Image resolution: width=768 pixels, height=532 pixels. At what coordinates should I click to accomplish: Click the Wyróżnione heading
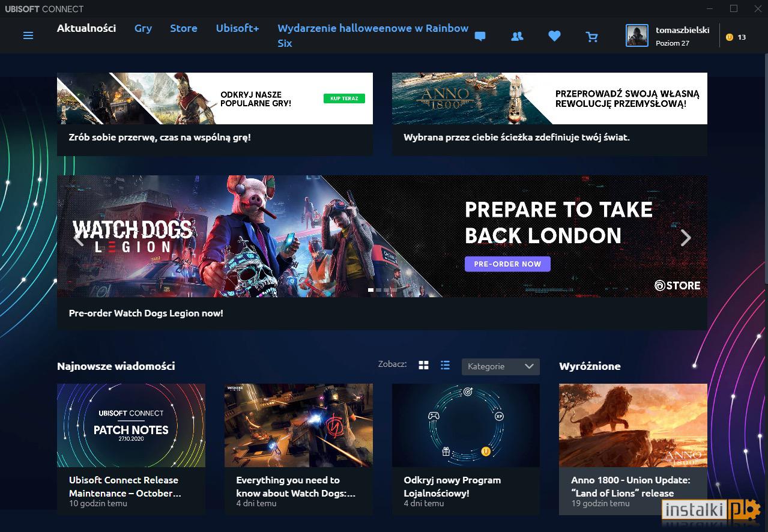coord(590,366)
